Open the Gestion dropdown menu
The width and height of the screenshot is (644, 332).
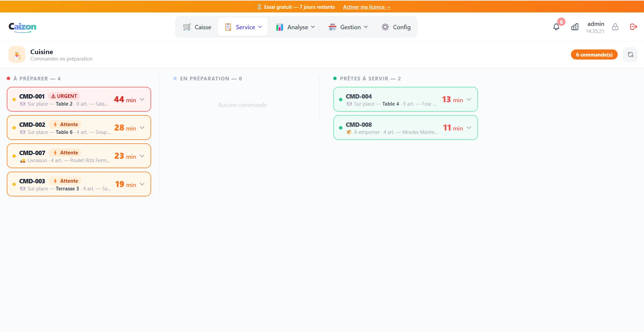[348, 27]
